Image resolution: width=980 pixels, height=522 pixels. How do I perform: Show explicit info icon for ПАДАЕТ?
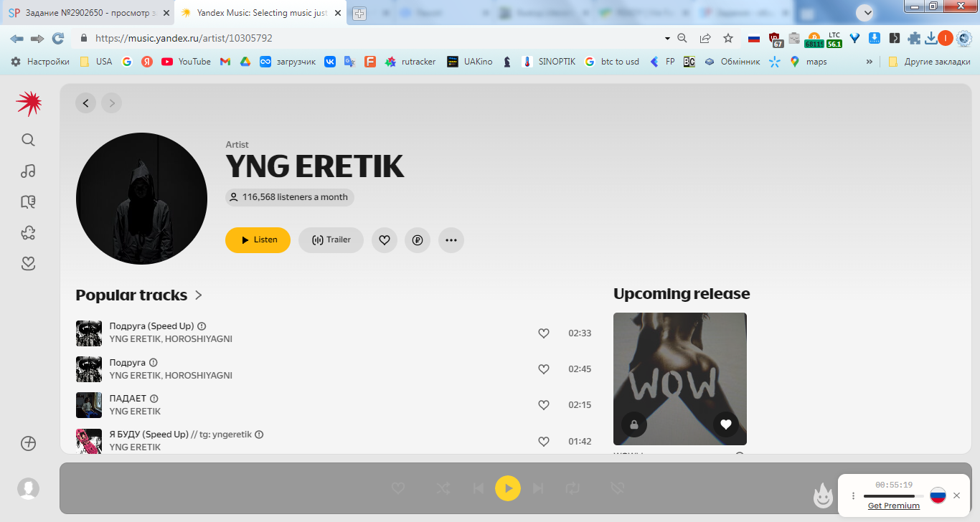154,399
